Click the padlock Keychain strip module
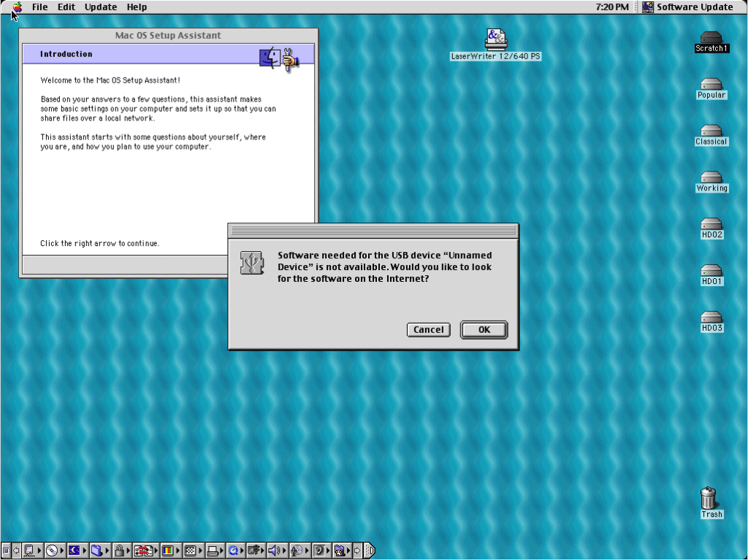The height and width of the screenshot is (560, 748). [x=118, y=551]
